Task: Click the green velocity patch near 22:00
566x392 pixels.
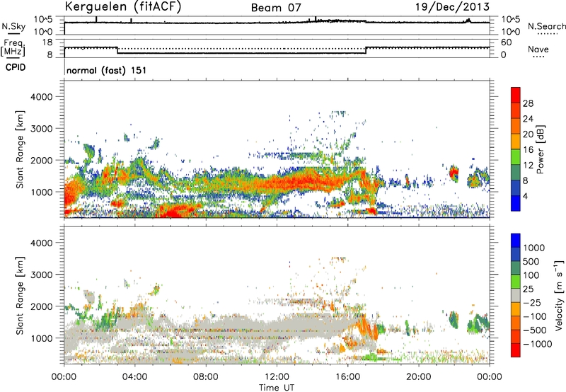Action: (454, 320)
